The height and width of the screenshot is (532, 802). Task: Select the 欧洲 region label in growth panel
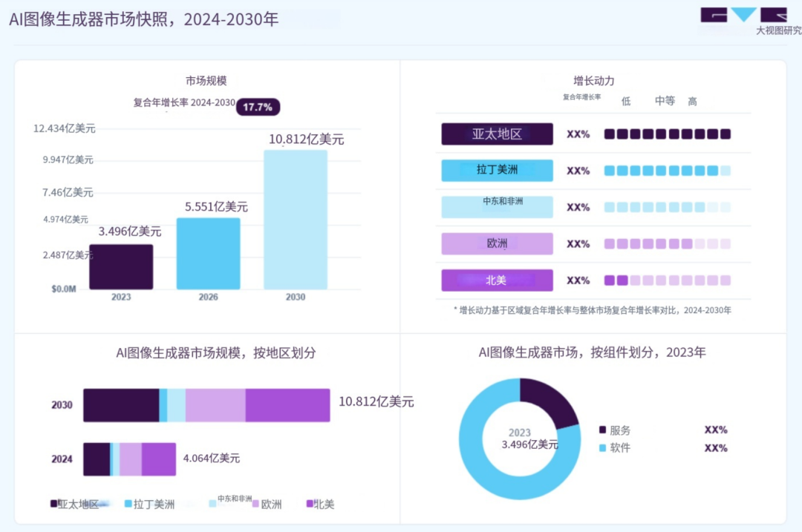click(497, 243)
